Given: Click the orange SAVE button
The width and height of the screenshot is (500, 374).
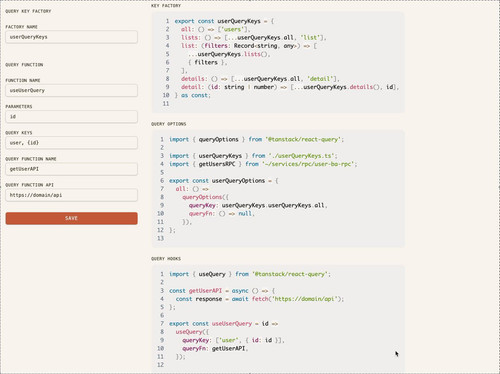Looking at the screenshot, I should (71, 218).
